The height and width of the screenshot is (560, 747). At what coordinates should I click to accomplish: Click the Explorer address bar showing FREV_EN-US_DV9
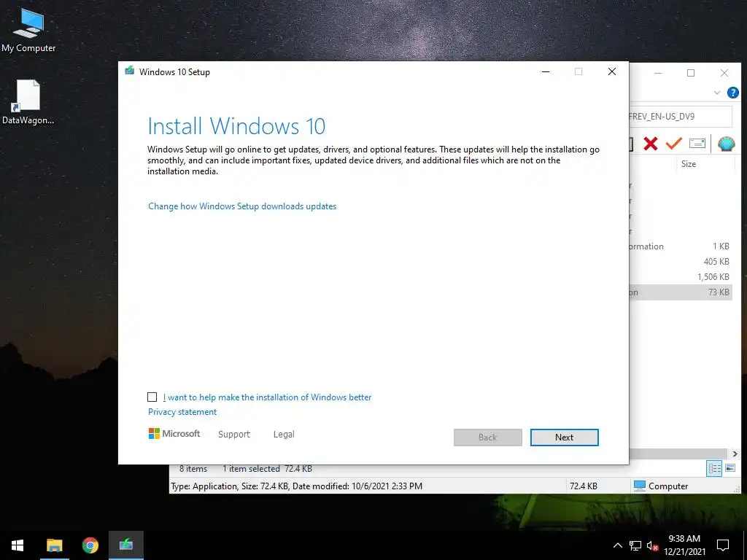(681, 117)
